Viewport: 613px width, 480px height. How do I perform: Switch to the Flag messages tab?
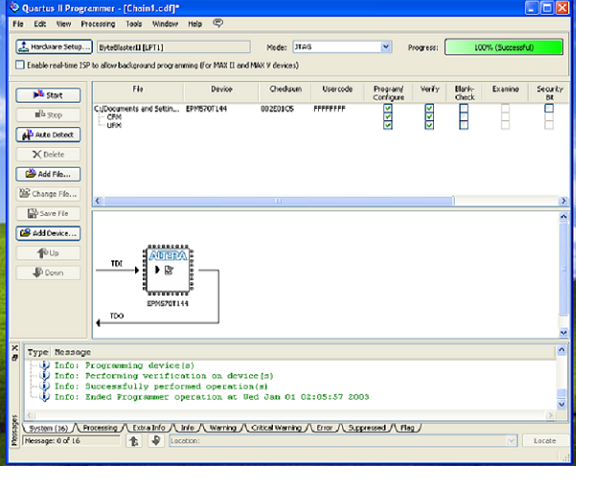[407, 428]
